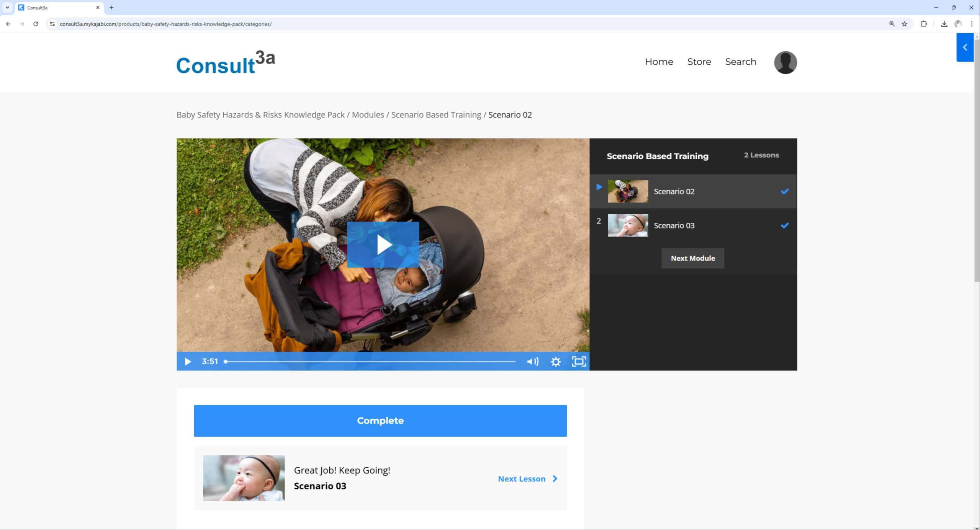The image size is (980, 530).
Task: Click the Next Module button
Action: pos(692,258)
